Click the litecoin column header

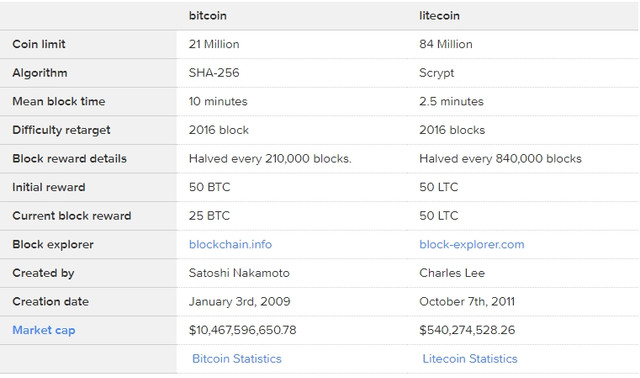click(439, 16)
